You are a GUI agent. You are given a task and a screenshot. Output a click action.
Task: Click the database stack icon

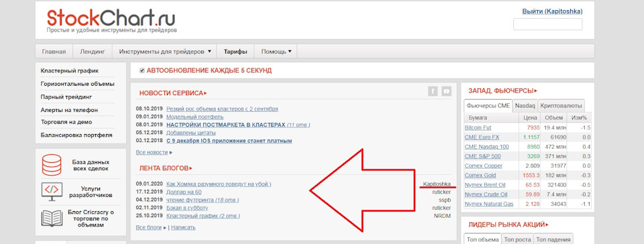(x=52, y=166)
